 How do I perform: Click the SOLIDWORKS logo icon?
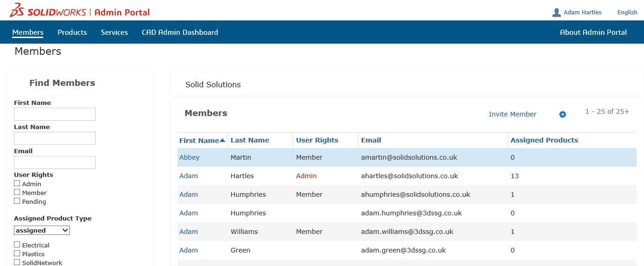click(18, 10)
